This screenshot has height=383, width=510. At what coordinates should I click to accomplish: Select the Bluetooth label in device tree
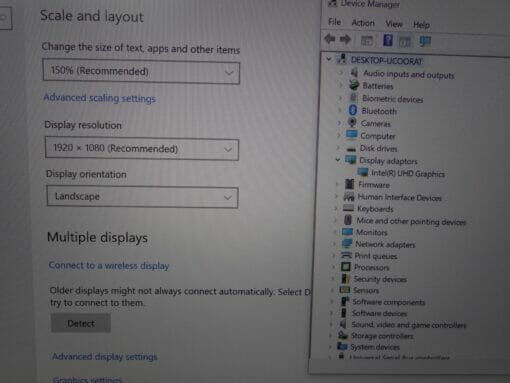pos(379,111)
